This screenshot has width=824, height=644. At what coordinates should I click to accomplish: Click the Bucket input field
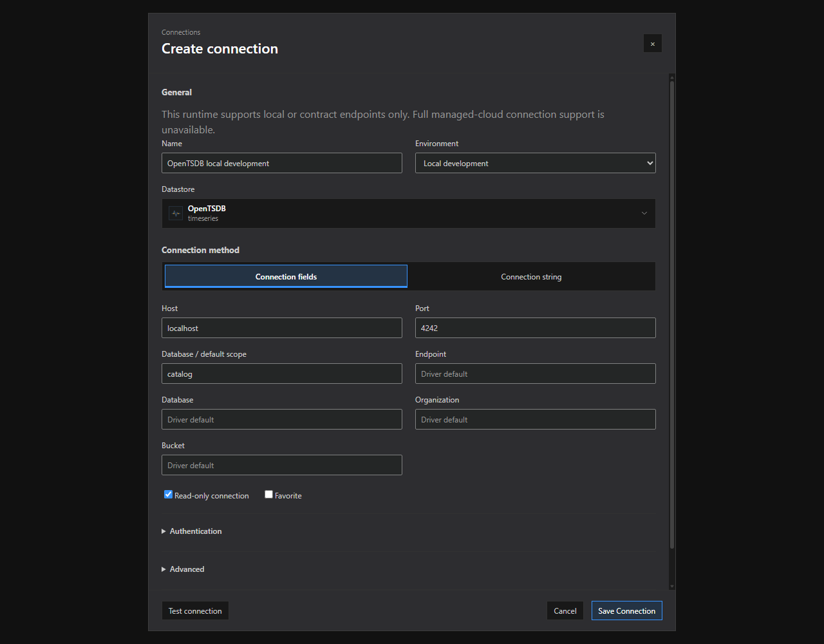pos(281,465)
